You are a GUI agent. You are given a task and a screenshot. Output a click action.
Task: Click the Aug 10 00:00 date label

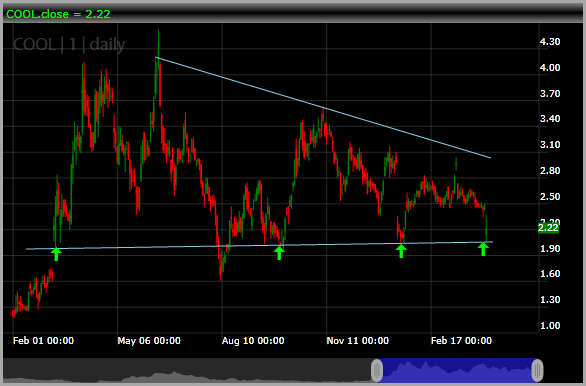pos(253,341)
